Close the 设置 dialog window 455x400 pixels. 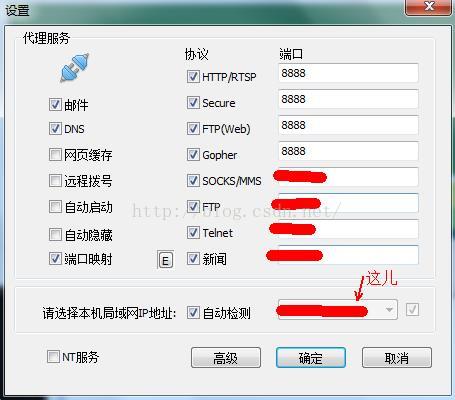point(429,7)
